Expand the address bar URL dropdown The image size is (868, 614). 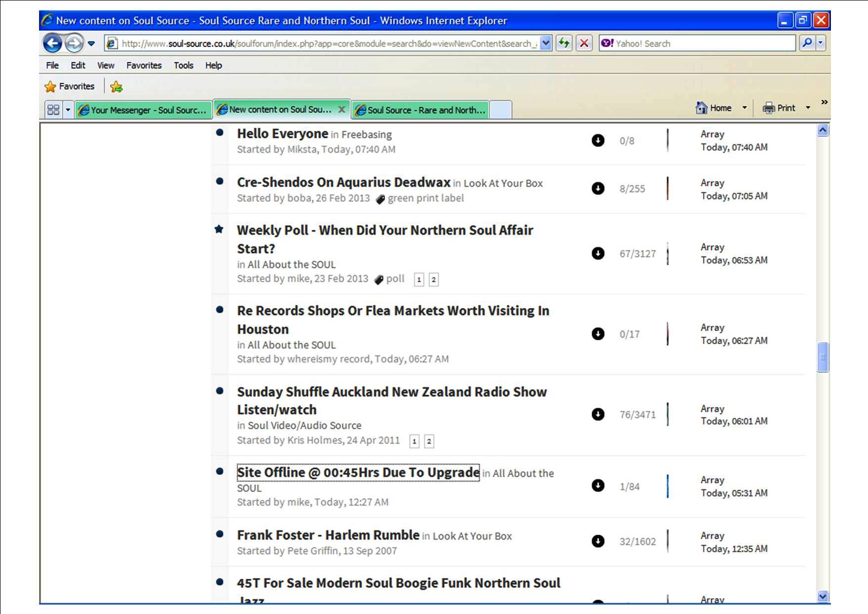[545, 43]
